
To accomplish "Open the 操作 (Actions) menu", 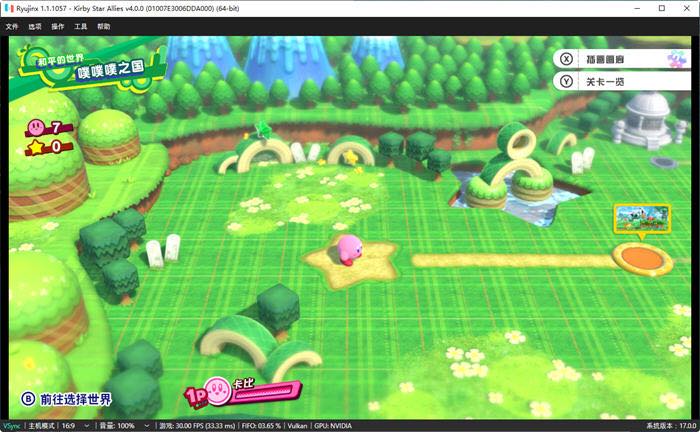I will click(58, 26).
